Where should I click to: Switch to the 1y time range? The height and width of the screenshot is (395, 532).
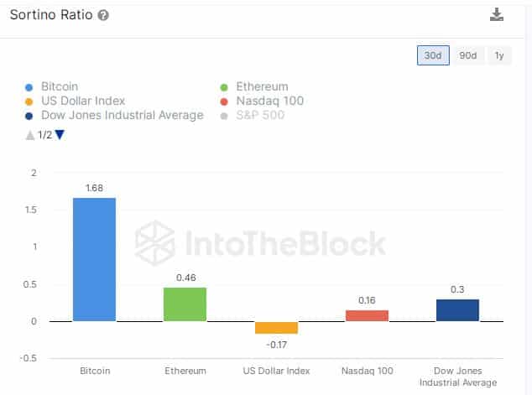coord(499,55)
